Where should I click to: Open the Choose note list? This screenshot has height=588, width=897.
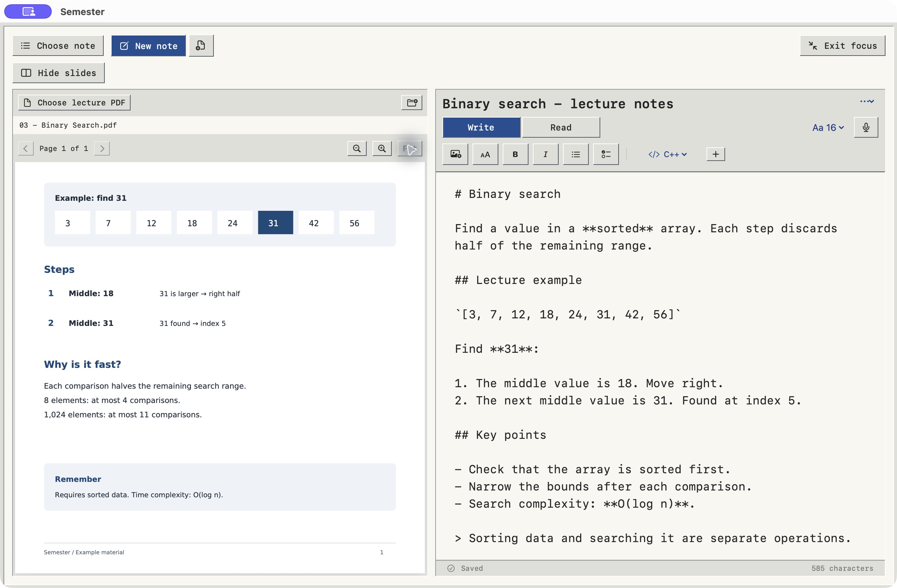[58, 46]
